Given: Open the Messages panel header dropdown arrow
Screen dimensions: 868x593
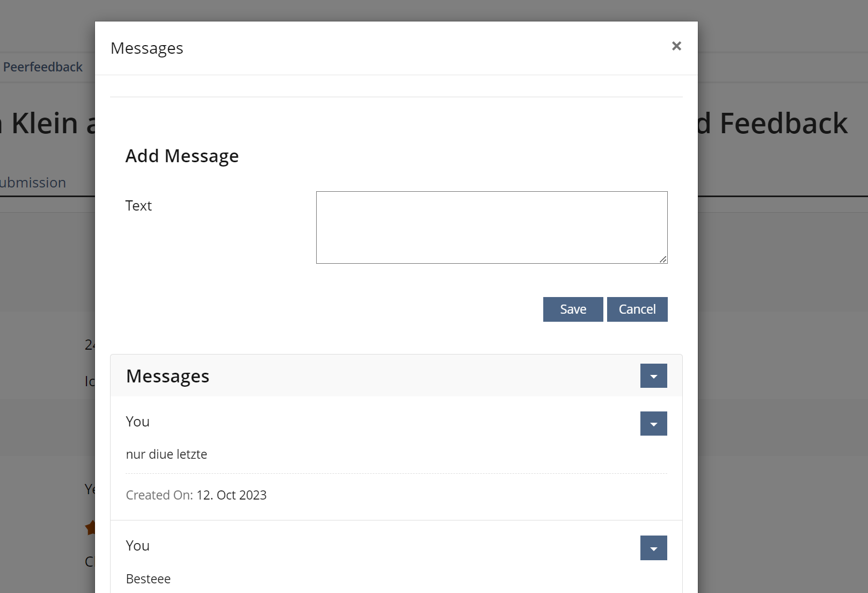Looking at the screenshot, I should (653, 376).
